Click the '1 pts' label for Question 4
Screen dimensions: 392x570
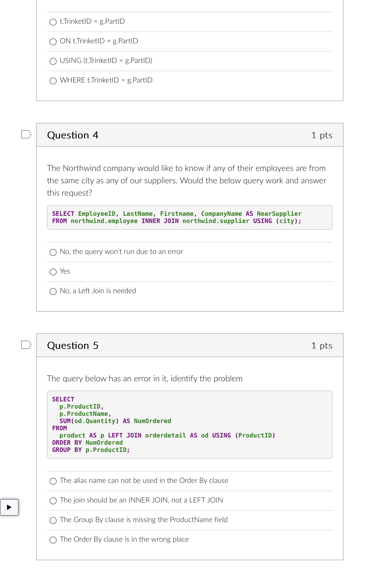point(322,135)
